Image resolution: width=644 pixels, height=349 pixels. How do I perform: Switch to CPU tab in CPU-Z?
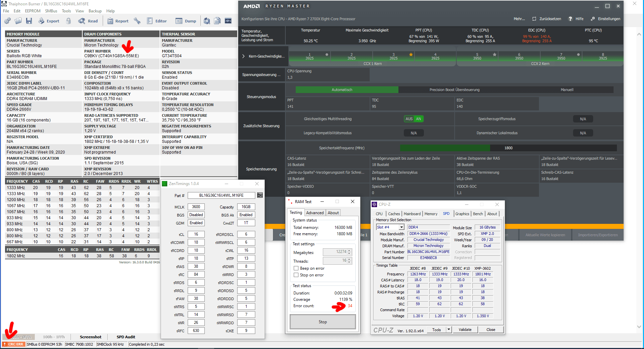(379, 214)
